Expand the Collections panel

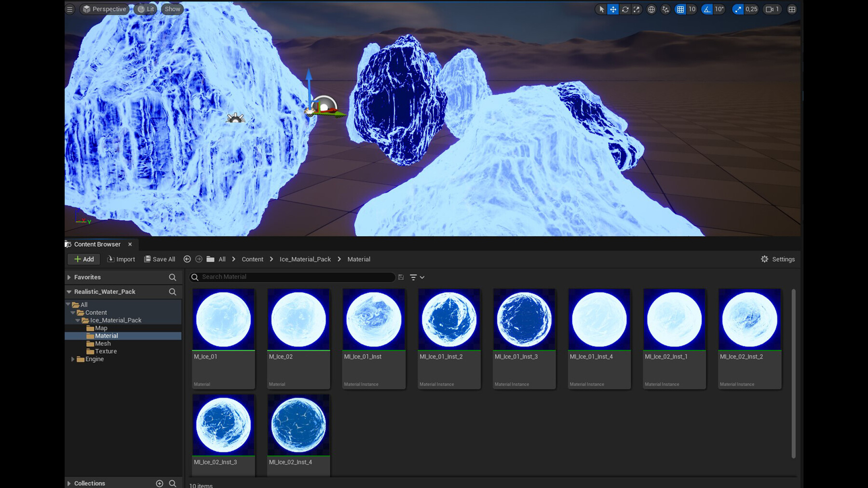point(69,483)
